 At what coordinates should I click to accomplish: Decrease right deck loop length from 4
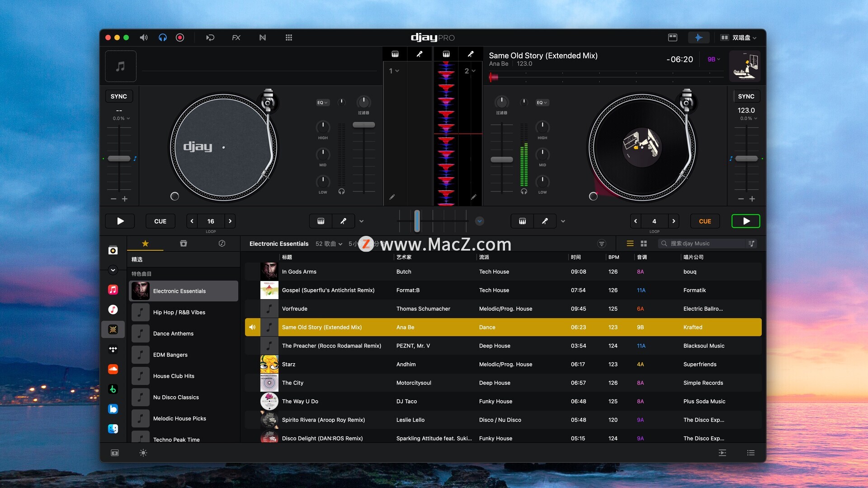click(636, 221)
